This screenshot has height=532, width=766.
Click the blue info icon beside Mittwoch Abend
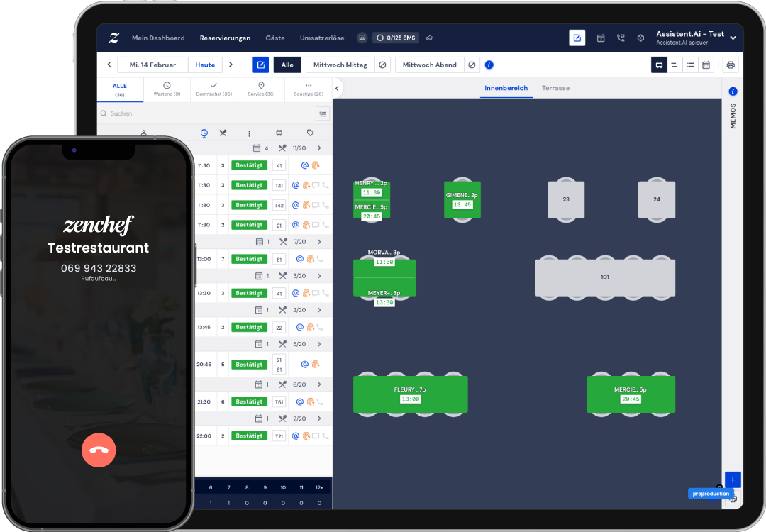pos(489,65)
